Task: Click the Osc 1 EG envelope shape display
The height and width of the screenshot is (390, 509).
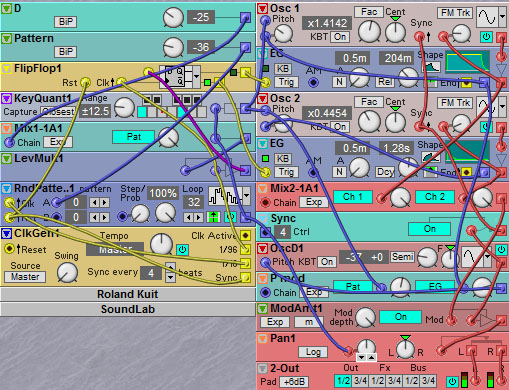Action: [468, 62]
